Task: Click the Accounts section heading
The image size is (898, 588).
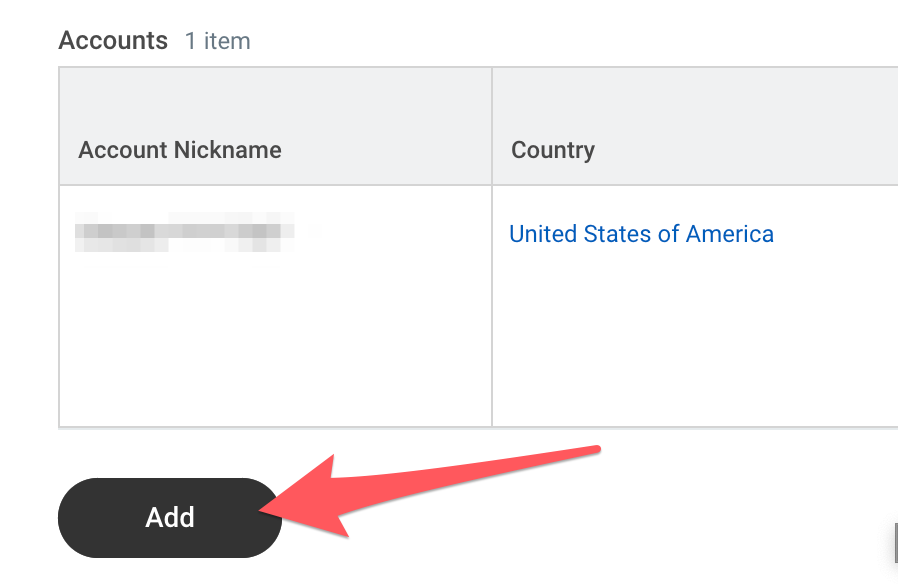Action: coord(114,40)
